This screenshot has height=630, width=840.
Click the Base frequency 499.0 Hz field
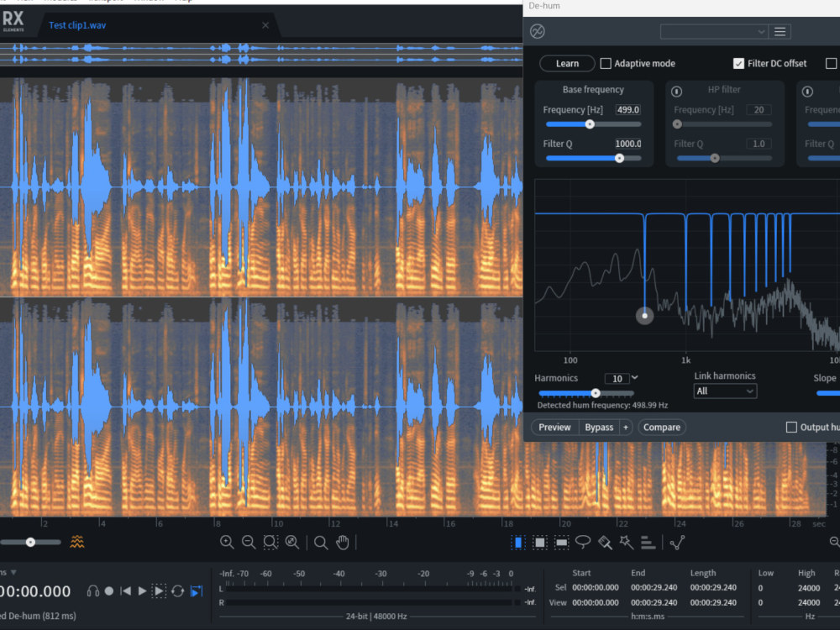[x=627, y=110]
